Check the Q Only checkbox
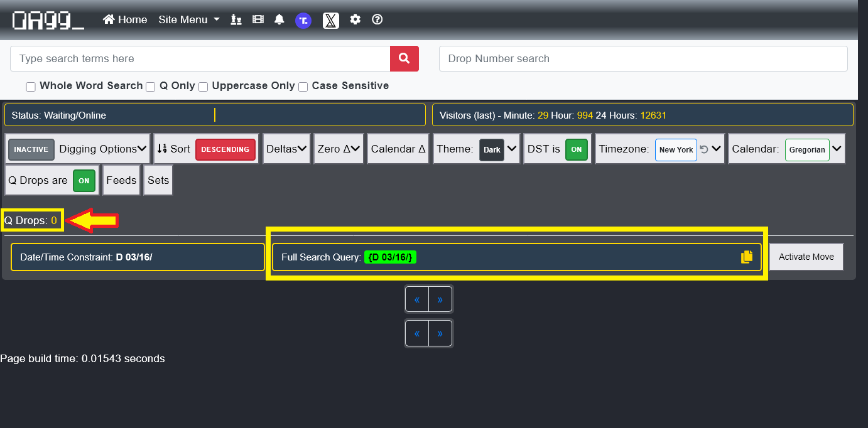The image size is (868, 428). [x=151, y=87]
